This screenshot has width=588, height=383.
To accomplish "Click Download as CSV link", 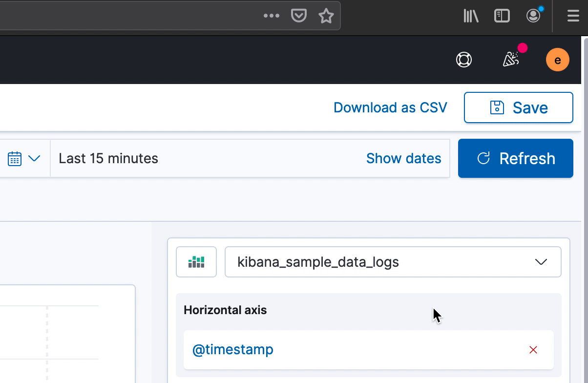I will point(390,107).
